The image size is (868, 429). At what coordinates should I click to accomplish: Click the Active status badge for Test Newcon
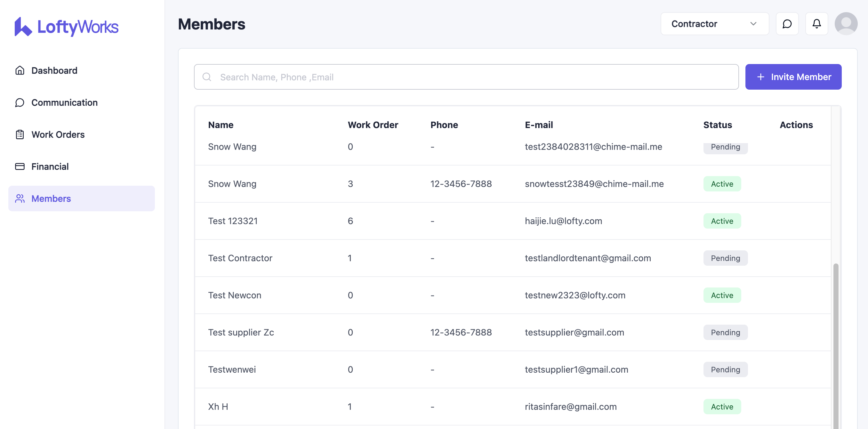point(722,295)
